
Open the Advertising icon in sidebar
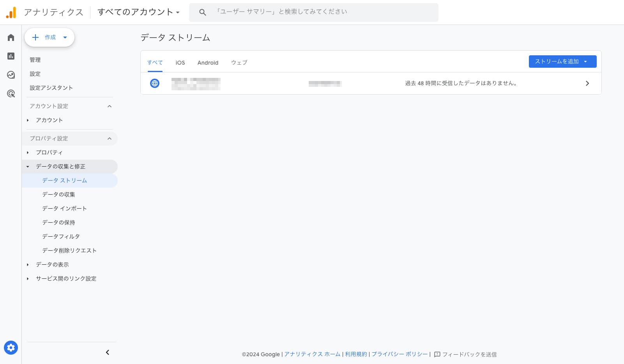pyautogui.click(x=11, y=93)
